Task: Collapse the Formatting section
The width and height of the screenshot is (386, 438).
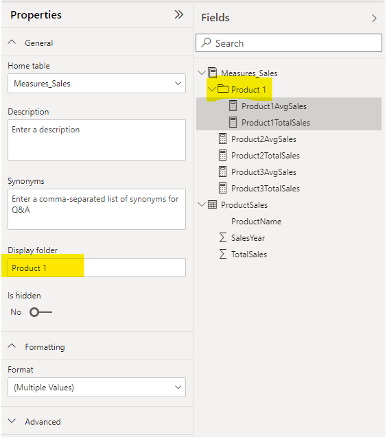Action: (12, 346)
